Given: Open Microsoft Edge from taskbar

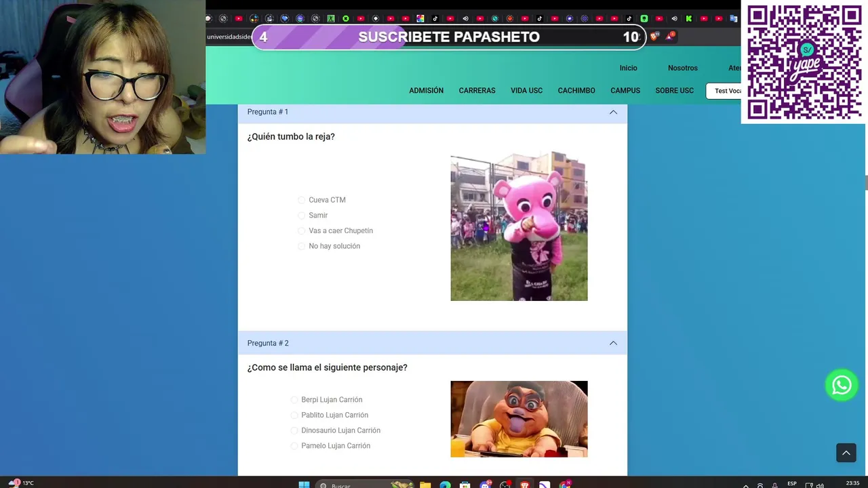Looking at the screenshot, I should tap(445, 485).
